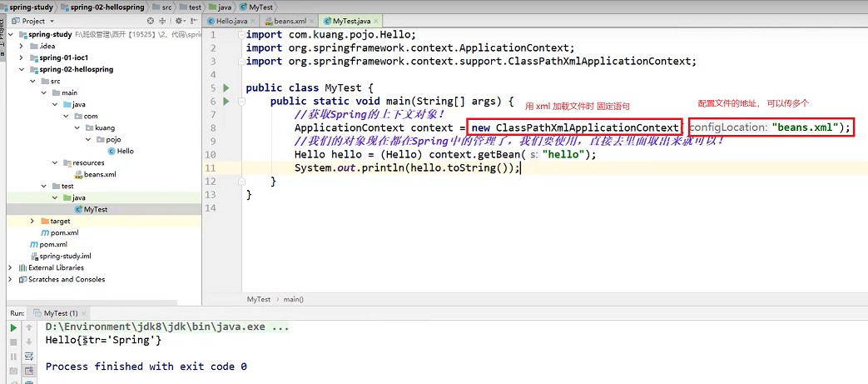Expand the .idea folder
This screenshot has width=868, height=384.
(21, 46)
